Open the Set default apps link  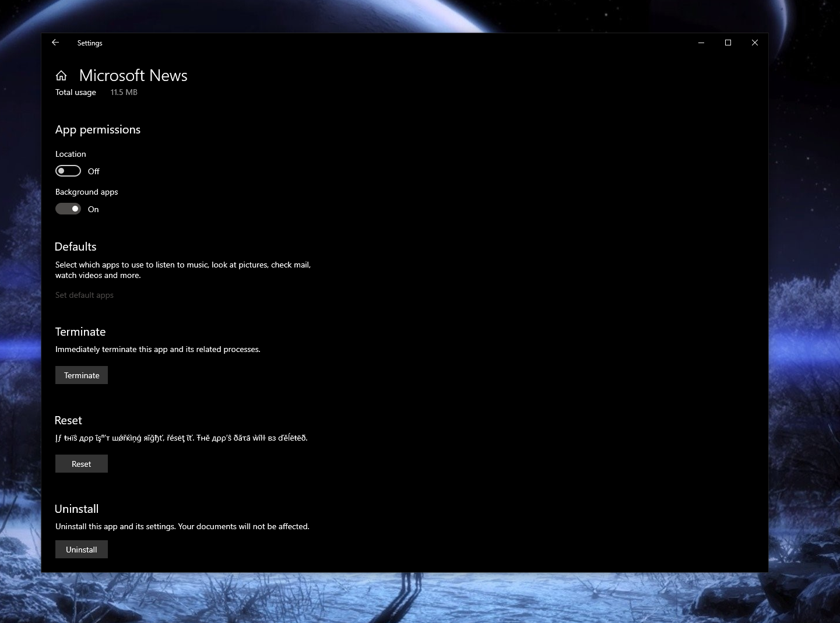(85, 295)
